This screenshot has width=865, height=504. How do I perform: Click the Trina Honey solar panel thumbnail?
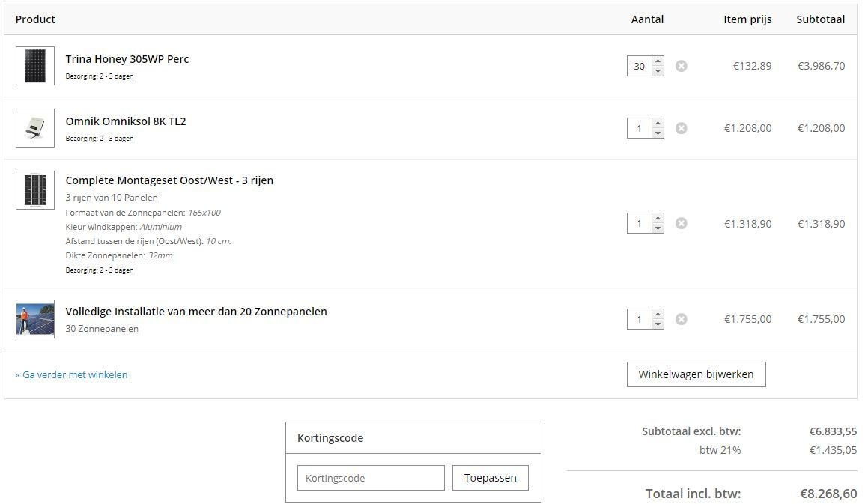click(x=35, y=66)
